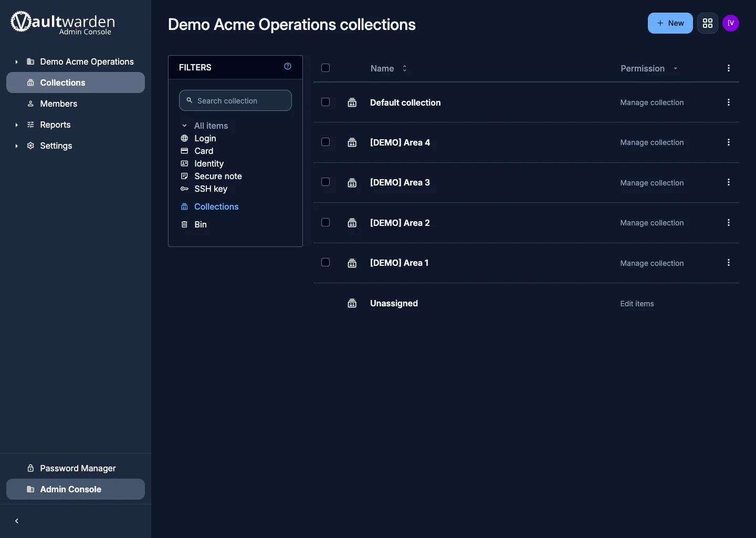Toggle the select-all checkbox in table header
Image resolution: width=756 pixels, height=538 pixels.
325,68
